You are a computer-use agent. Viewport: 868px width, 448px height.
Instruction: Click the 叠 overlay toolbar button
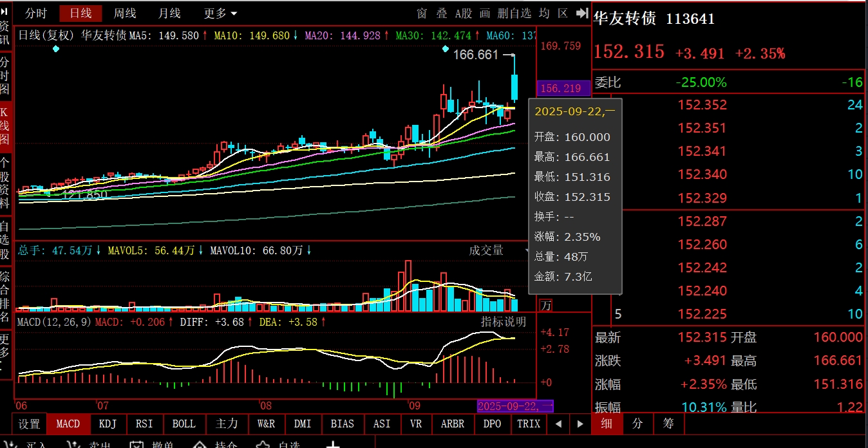(442, 14)
